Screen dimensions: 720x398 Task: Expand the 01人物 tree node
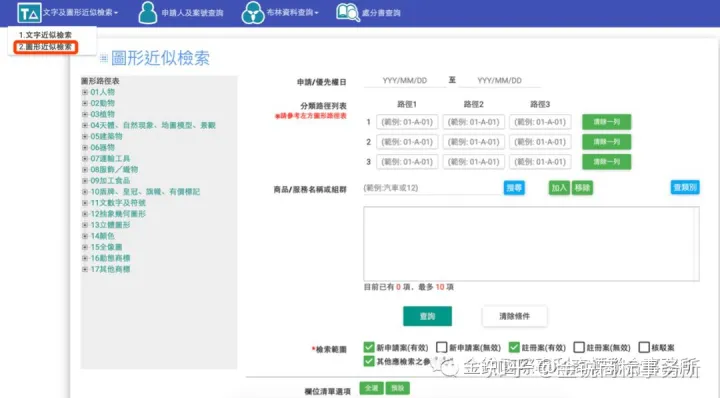(85, 92)
